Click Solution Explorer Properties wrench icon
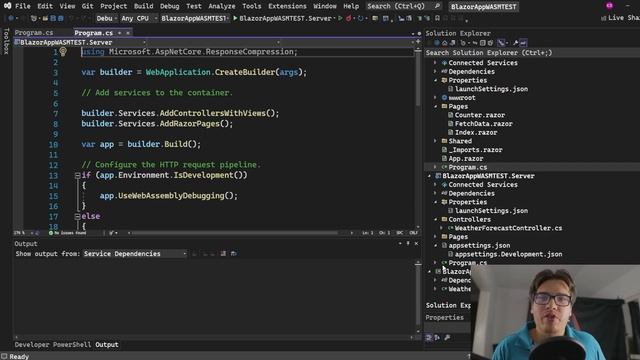Viewport: 640px width, 360px height. point(516,43)
